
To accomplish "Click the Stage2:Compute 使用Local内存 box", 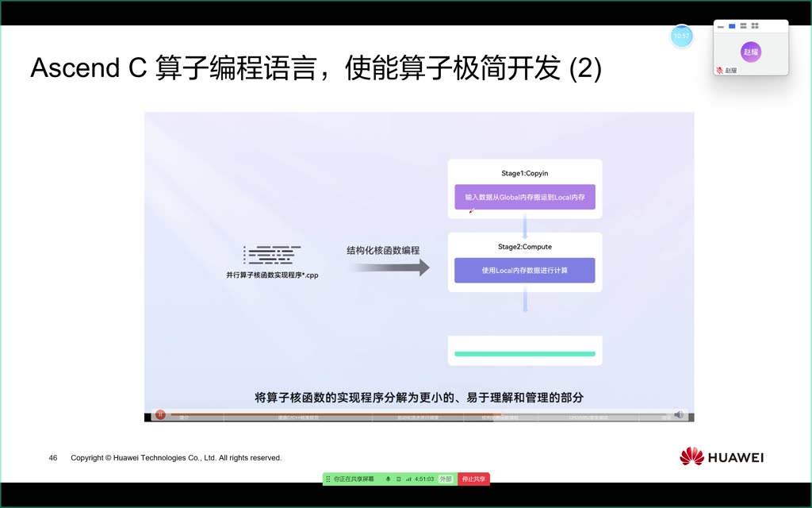I will (525, 270).
